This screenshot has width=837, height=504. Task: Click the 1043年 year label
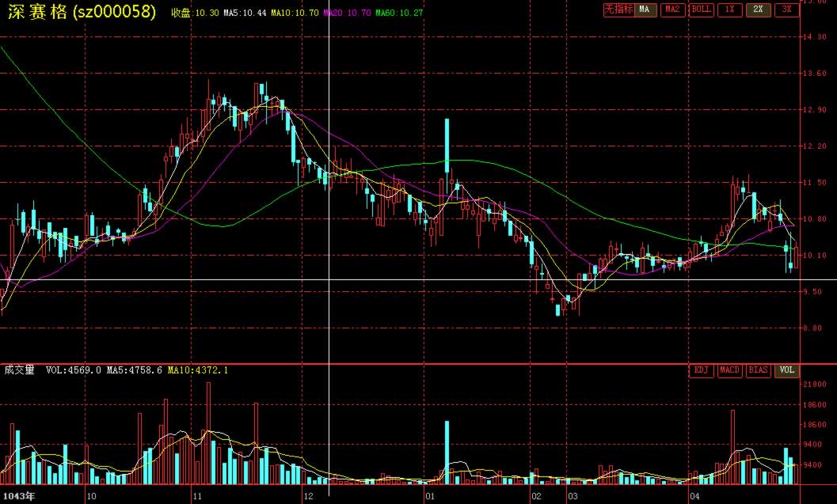click(17, 497)
